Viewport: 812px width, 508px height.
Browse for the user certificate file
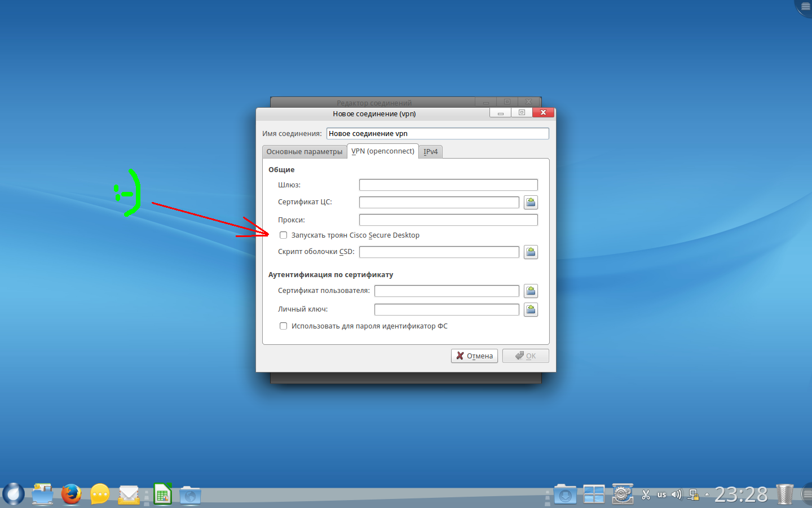pos(531,291)
